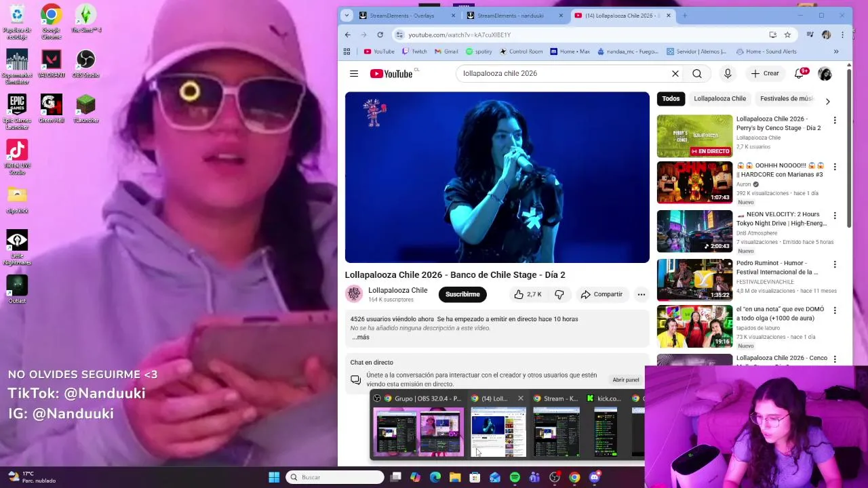Click the Chrome address bar URL
Image resolution: width=868 pixels, height=488 pixels.
pyautogui.click(x=459, y=35)
